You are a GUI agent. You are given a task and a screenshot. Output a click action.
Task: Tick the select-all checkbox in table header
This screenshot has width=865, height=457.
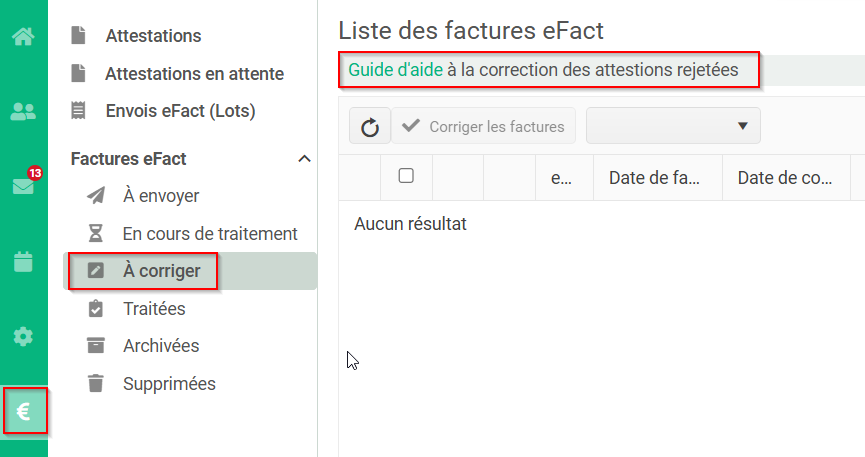pyautogui.click(x=406, y=176)
